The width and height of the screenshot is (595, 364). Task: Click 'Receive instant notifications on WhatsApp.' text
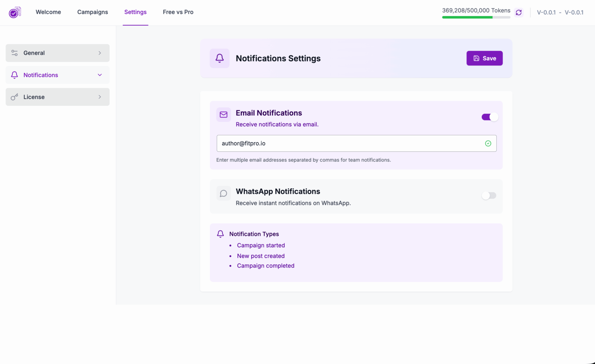[x=293, y=203]
